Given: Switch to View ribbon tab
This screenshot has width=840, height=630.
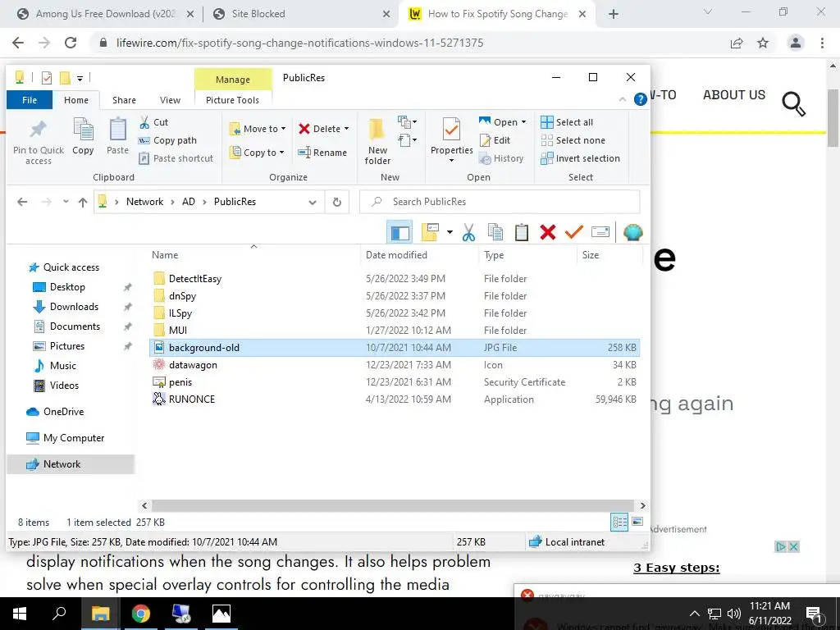Looking at the screenshot, I should click(170, 100).
